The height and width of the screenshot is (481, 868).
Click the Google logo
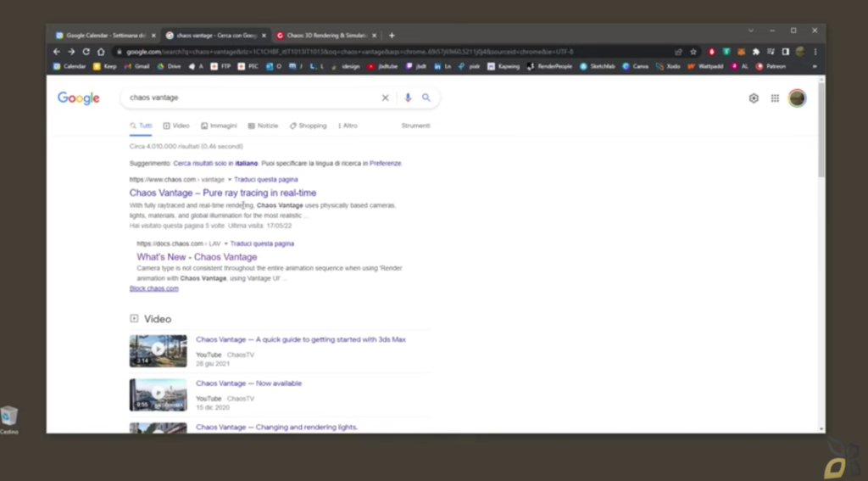[x=79, y=98]
